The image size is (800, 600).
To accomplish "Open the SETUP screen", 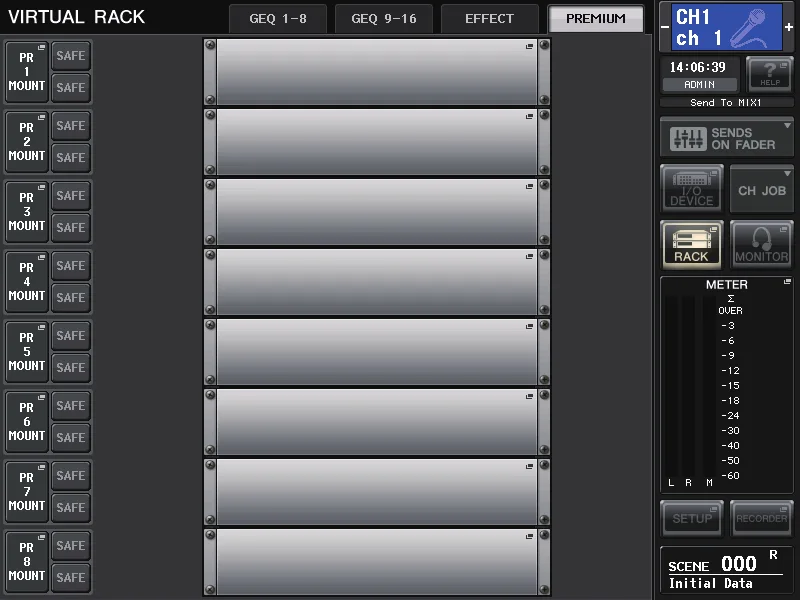I will 691,518.
